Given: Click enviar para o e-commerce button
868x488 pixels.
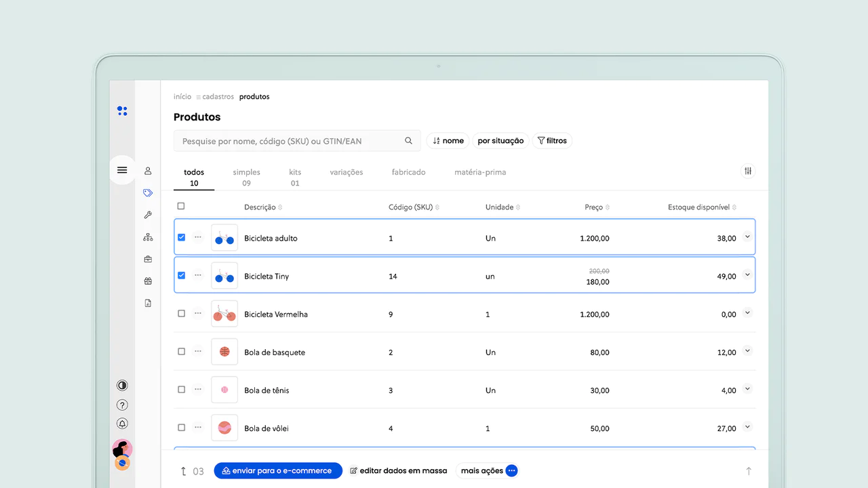Looking at the screenshot, I should pyautogui.click(x=278, y=470).
